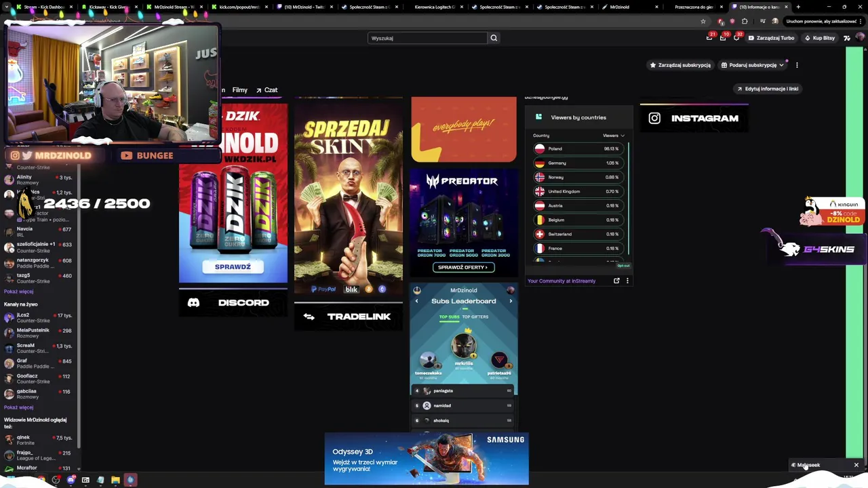Click the Instagram panel logo
Screen dimensions: 868x488
[654, 118]
